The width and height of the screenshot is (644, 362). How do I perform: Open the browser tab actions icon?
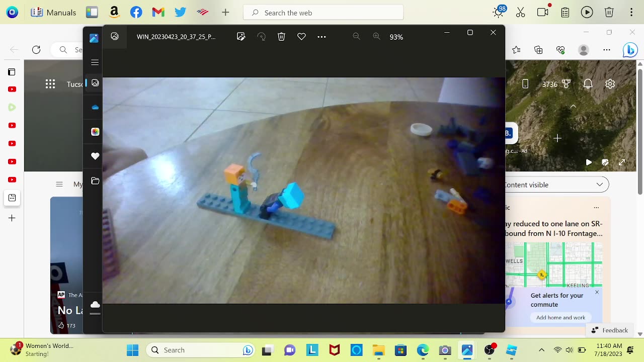tap(12, 72)
